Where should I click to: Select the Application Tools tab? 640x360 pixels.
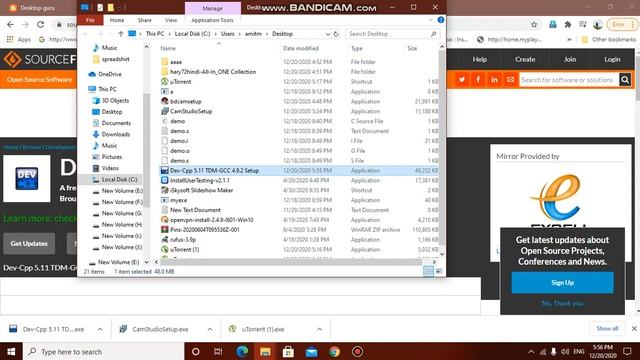click(x=212, y=20)
